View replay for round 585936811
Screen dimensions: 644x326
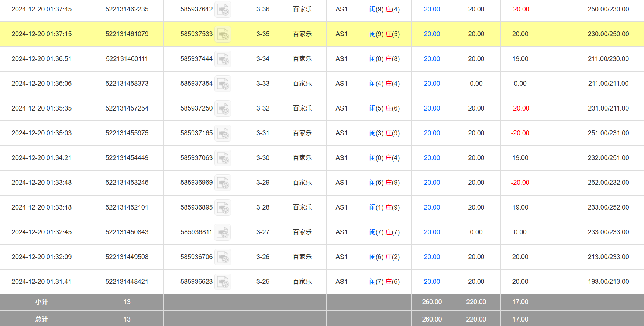coord(223,232)
